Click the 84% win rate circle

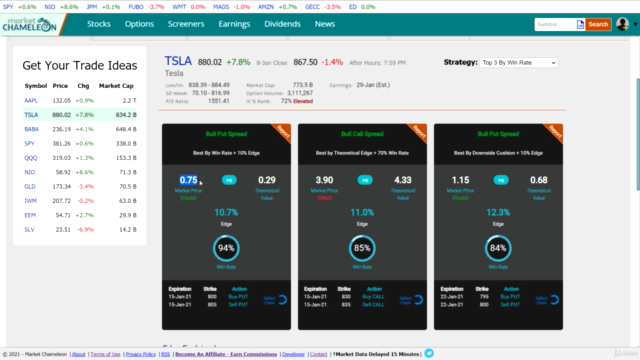[498, 248]
